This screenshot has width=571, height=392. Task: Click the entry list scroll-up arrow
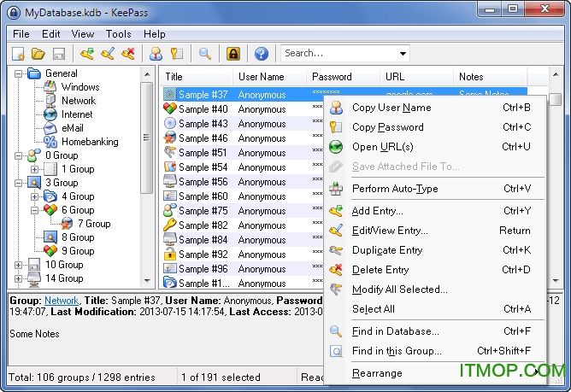(x=556, y=74)
